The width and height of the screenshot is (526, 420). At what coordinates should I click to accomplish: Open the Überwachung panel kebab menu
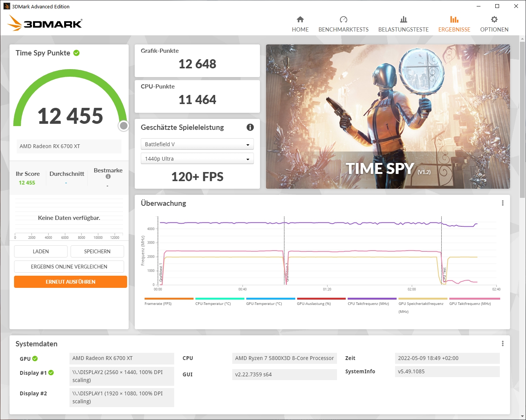click(x=502, y=203)
